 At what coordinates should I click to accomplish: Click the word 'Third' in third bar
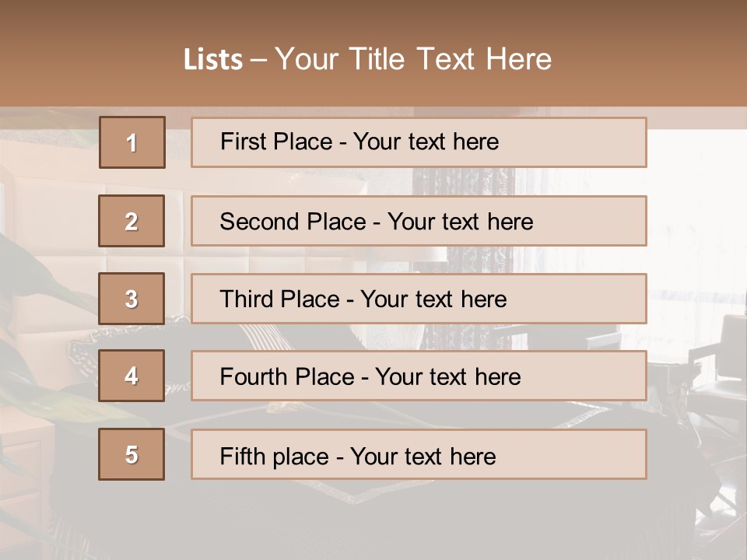(x=246, y=299)
